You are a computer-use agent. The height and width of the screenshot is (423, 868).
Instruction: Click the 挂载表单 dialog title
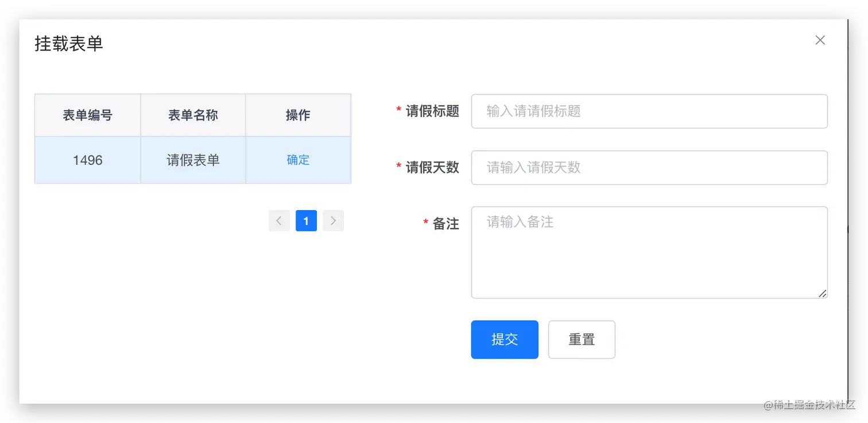pos(69,44)
